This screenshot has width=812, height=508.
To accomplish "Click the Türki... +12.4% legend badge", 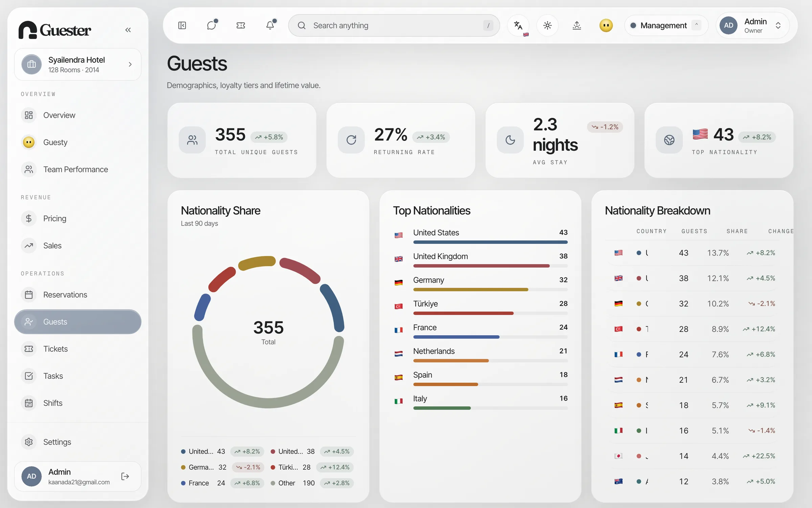I will (x=335, y=467).
